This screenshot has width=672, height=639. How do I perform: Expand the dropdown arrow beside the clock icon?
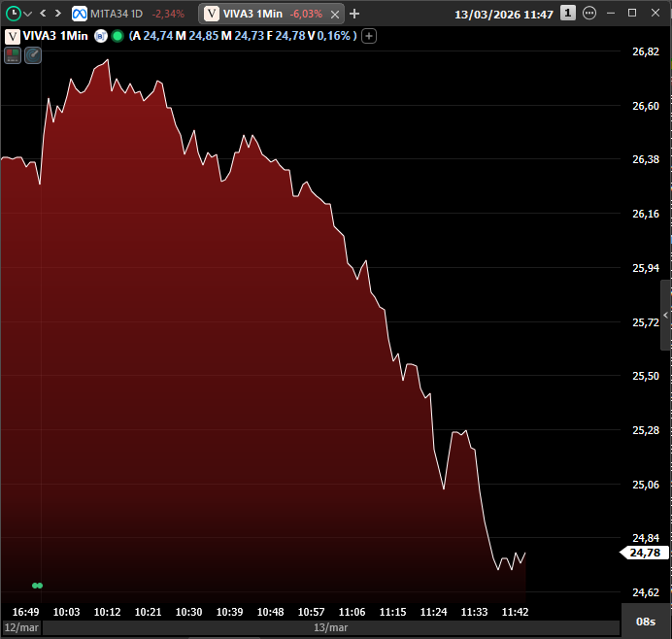(28, 15)
